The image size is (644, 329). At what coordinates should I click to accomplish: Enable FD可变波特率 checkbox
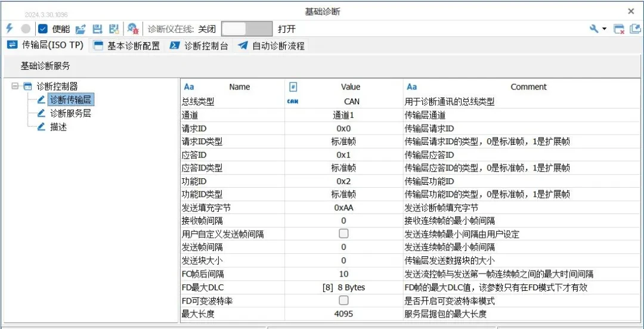(x=343, y=300)
